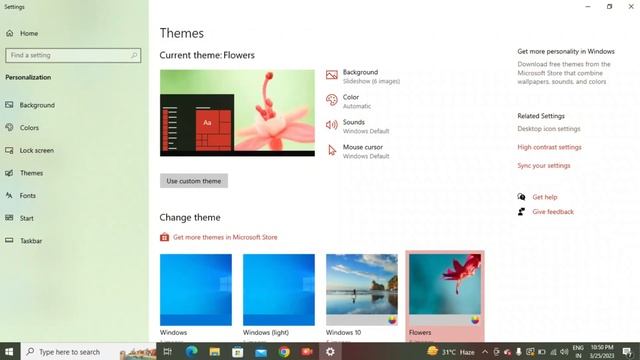Apply the Windows (light) theme

pos(279,290)
